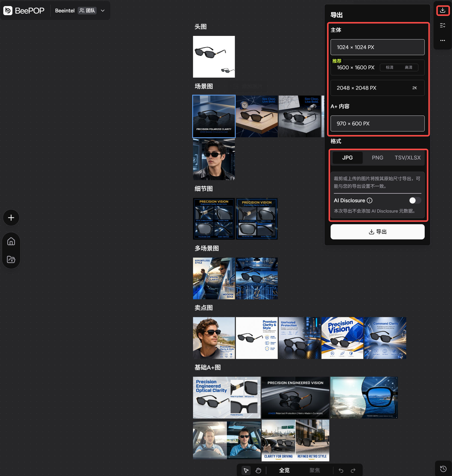Toggle the AI Disclosure switch
The height and width of the screenshot is (476, 452).
click(x=415, y=200)
